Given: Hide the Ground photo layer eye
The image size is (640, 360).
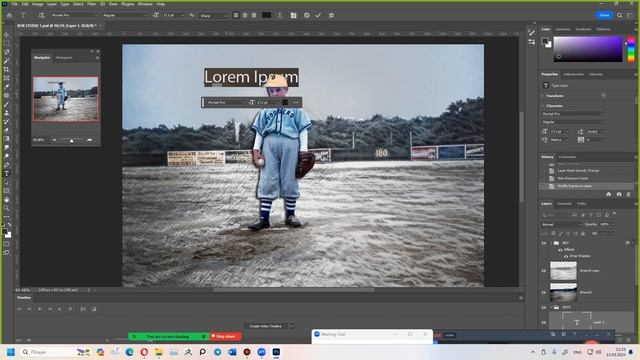Looking at the screenshot, I should point(544,292).
